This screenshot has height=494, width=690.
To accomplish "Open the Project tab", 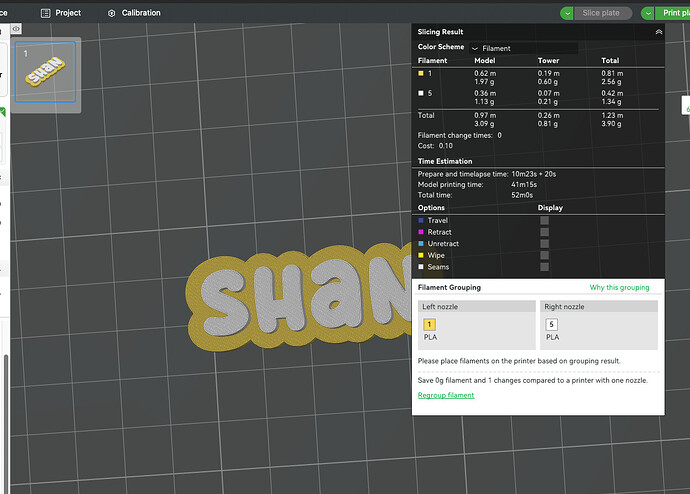I will click(x=61, y=13).
